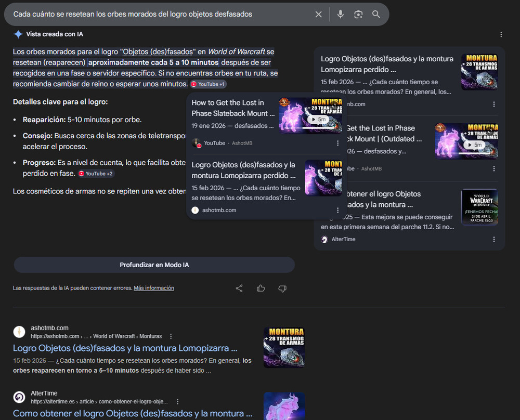
Task: Click sidebar MONTURA 28 transmog thumbnail at top
Action: coord(479,72)
